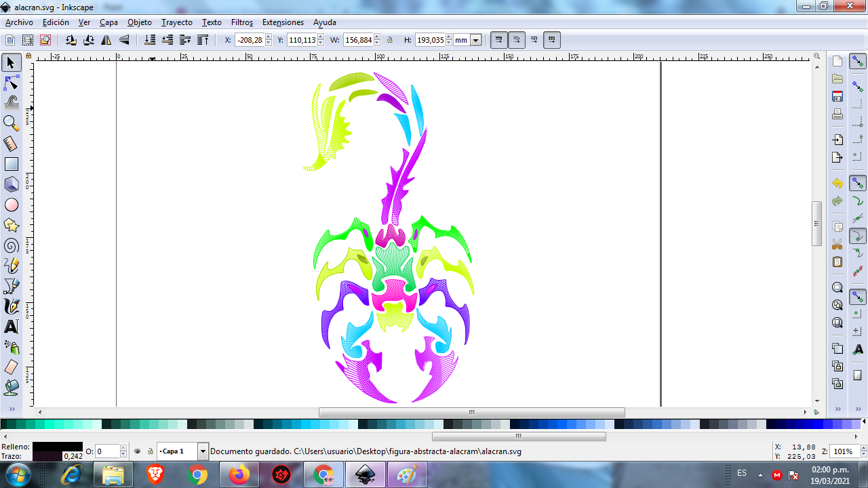Open the Filtros menu
This screenshot has width=868, height=488.
click(x=242, y=22)
